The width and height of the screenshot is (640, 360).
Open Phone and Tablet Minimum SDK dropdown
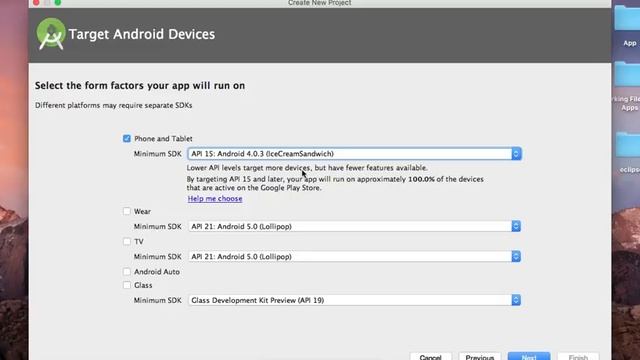pos(354,154)
